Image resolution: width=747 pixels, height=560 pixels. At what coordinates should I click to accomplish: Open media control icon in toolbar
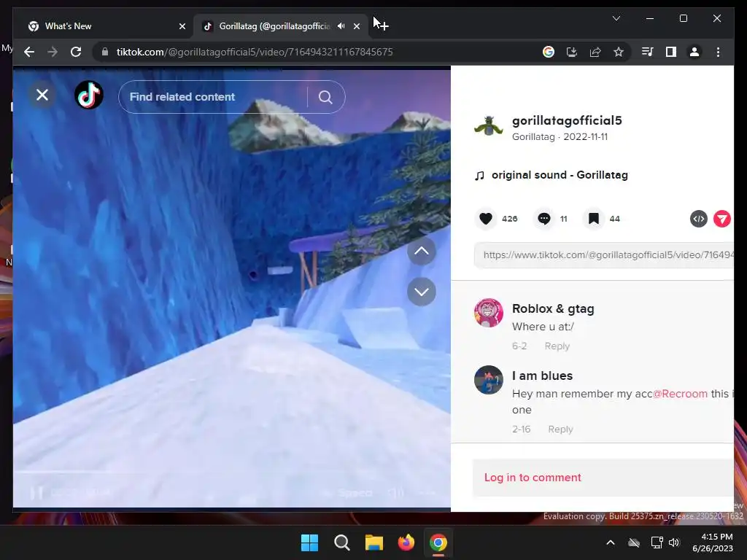(x=648, y=52)
